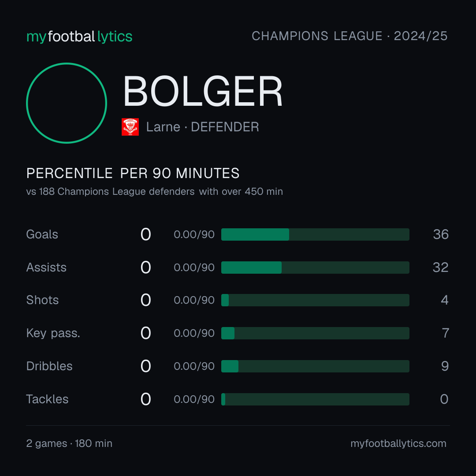The width and height of the screenshot is (476, 476).
Task: Click the 2 games 180 min text
Action: click(69, 443)
